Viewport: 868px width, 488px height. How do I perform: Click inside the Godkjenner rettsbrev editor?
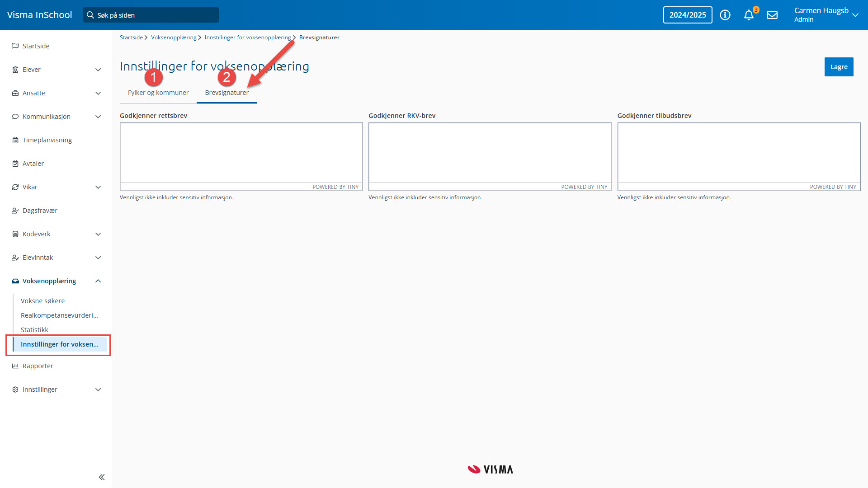tap(241, 152)
